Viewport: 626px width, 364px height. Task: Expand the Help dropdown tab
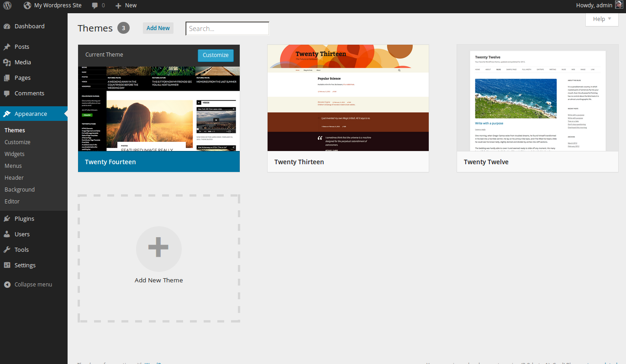point(602,19)
